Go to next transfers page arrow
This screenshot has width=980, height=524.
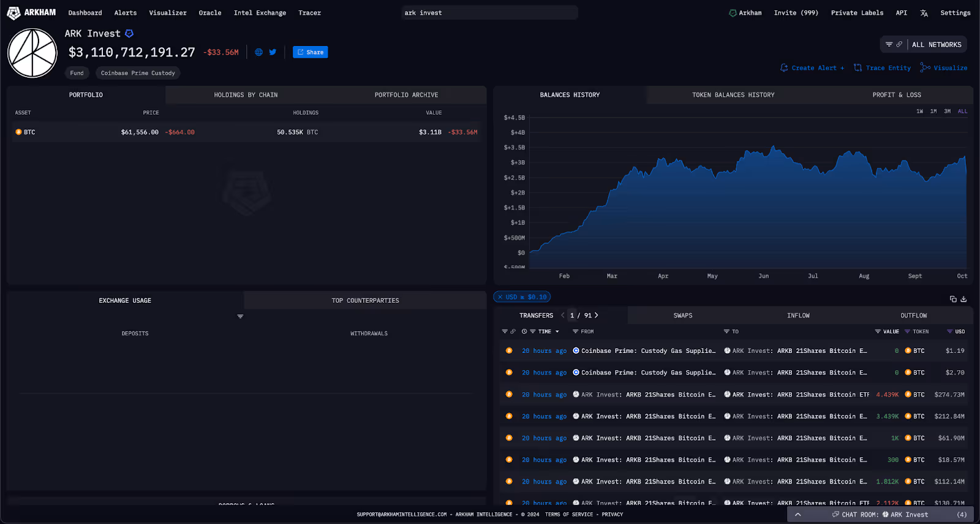click(596, 315)
